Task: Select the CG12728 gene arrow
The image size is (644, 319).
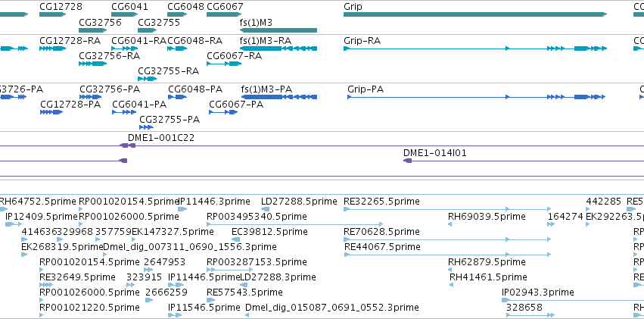Action: pos(52,14)
